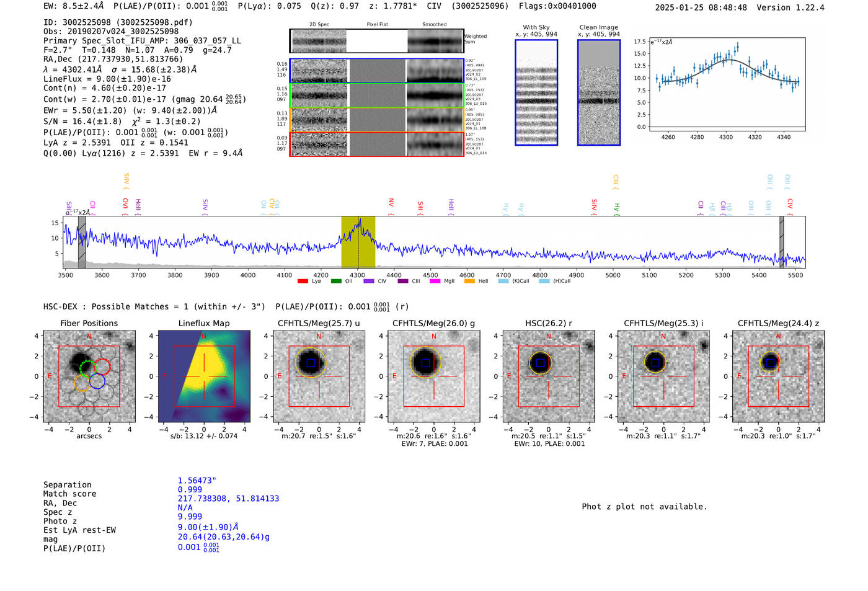Select the CFHTLS/Meg(26.0) g cutout
The height and width of the screenshot is (591, 868).
pyautogui.click(x=433, y=376)
